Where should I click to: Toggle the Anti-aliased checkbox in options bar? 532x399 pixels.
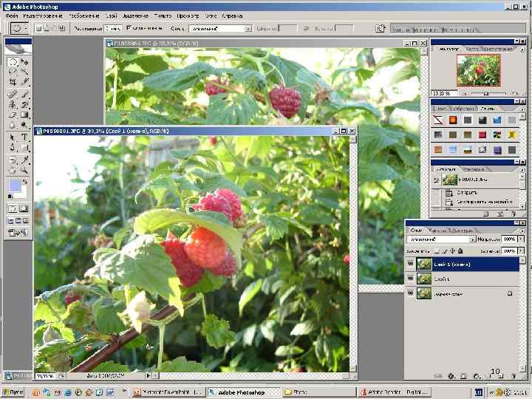point(129,28)
